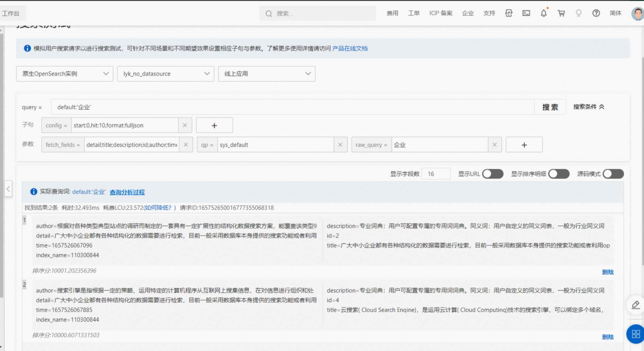
Task: Click time=1657526067096 in result 1
Action: coord(64,245)
